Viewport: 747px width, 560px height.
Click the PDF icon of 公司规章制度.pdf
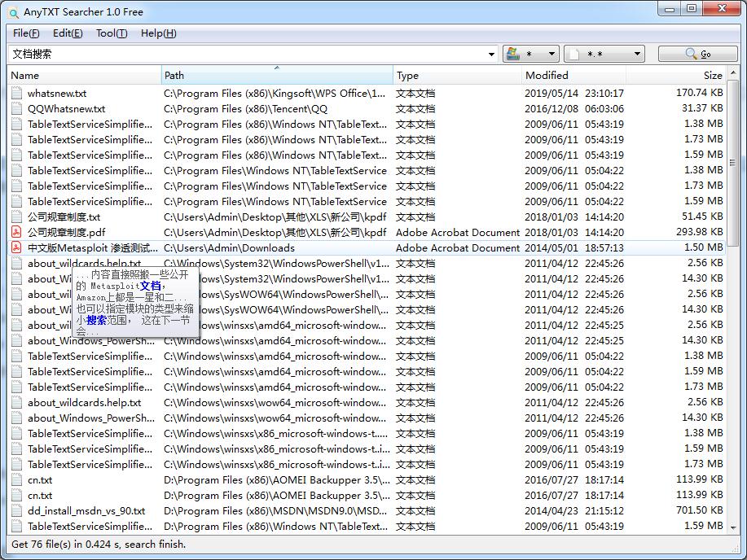[16, 232]
